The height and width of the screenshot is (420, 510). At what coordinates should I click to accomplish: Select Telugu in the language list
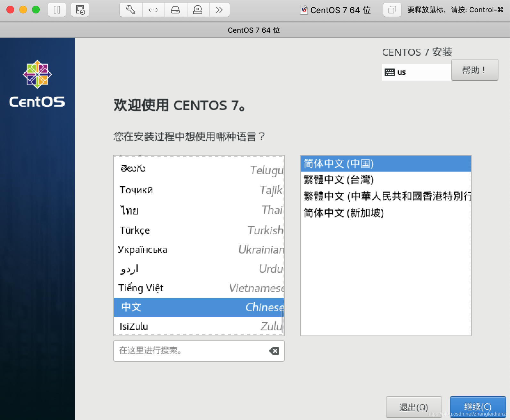[199, 169]
